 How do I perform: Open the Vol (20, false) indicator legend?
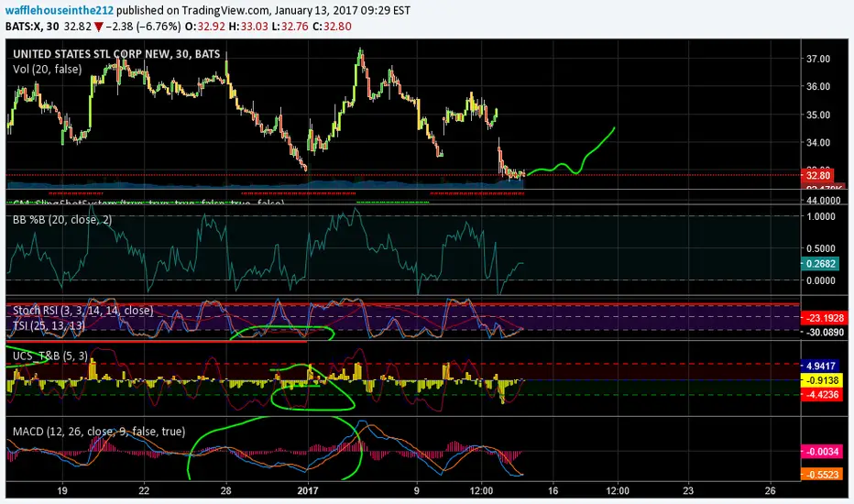point(48,70)
